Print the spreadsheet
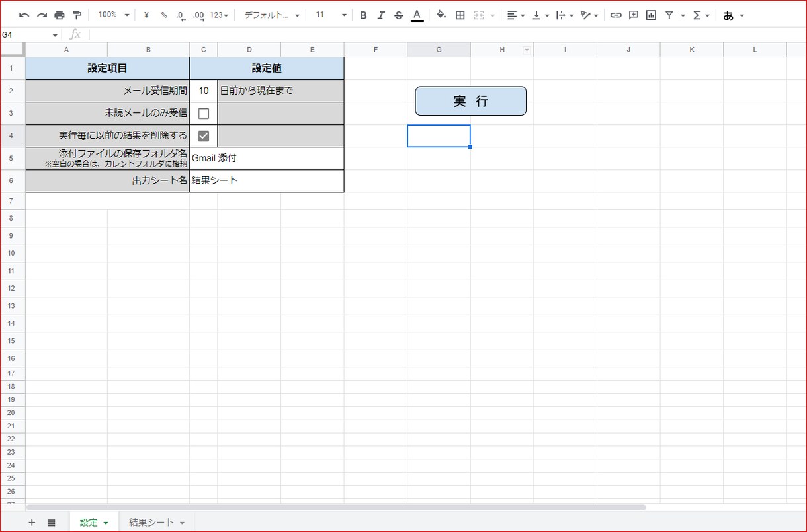The height and width of the screenshot is (532, 807). click(60, 15)
